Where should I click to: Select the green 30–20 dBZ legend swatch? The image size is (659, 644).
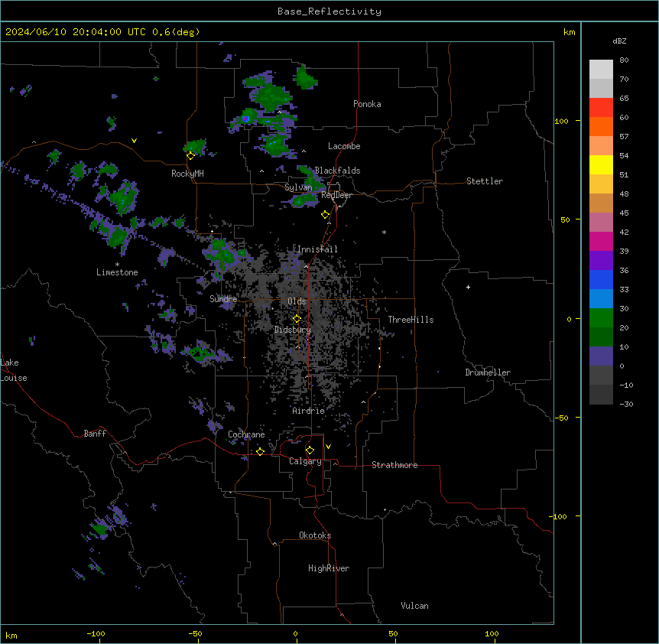(x=601, y=318)
